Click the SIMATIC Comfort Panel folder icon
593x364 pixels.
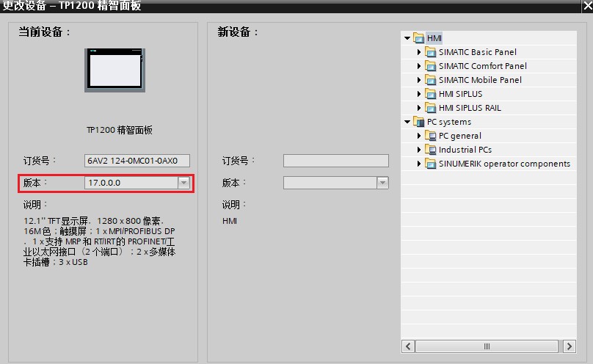[431, 66]
